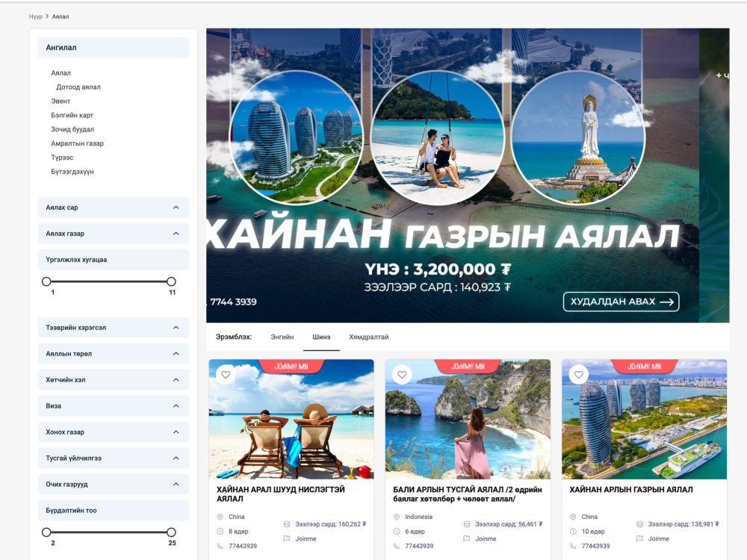Click maximum handle of Үргэлжлэх хугацаа slider
747x560 pixels.
[172, 281]
